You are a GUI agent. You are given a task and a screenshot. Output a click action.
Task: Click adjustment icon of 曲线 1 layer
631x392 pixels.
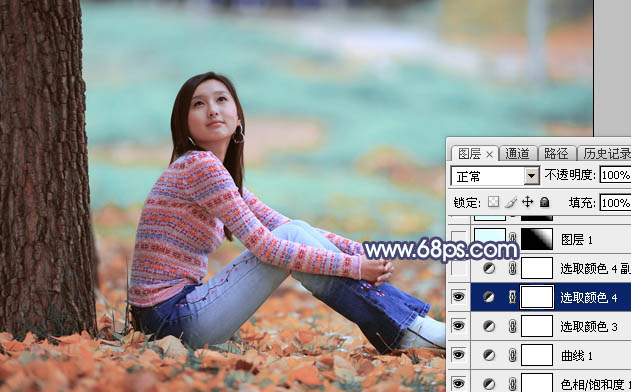coord(489,355)
